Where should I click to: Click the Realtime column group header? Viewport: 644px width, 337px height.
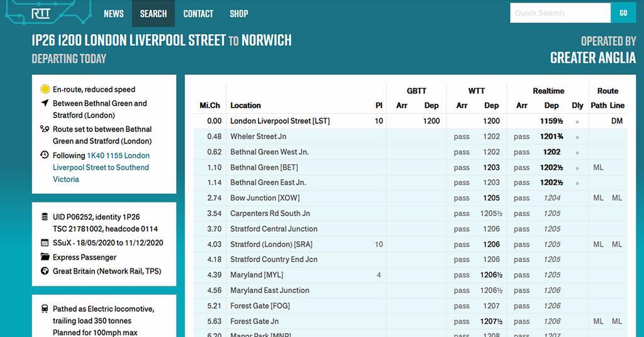pyautogui.click(x=548, y=91)
